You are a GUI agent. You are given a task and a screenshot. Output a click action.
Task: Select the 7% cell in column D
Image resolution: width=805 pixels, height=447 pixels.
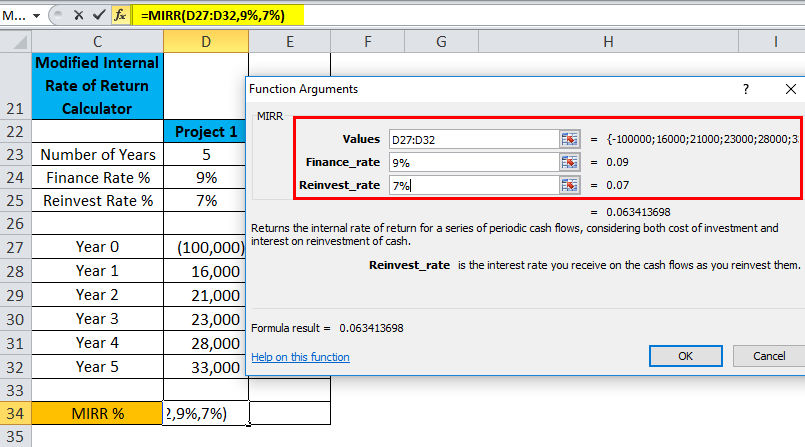click(x=206, y=201)
